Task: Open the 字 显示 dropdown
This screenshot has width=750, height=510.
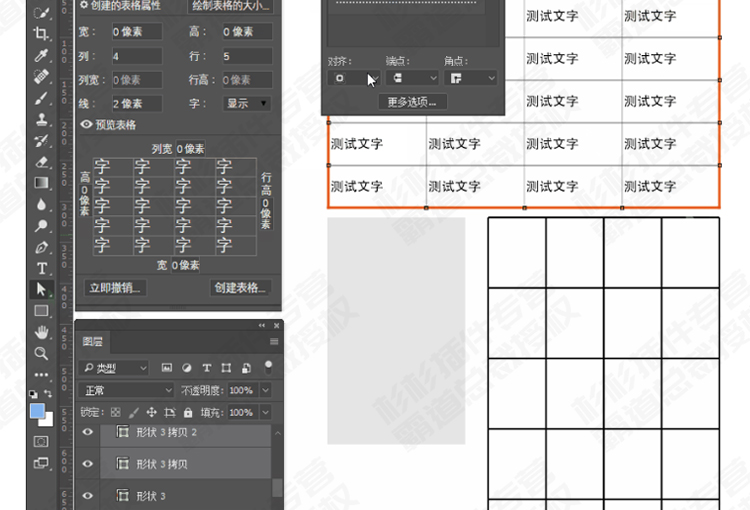Action: point(247,103)
